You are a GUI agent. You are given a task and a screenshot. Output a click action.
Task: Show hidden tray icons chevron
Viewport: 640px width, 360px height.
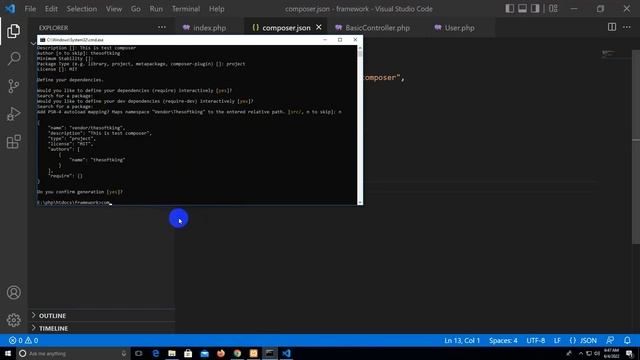[581, 353]
